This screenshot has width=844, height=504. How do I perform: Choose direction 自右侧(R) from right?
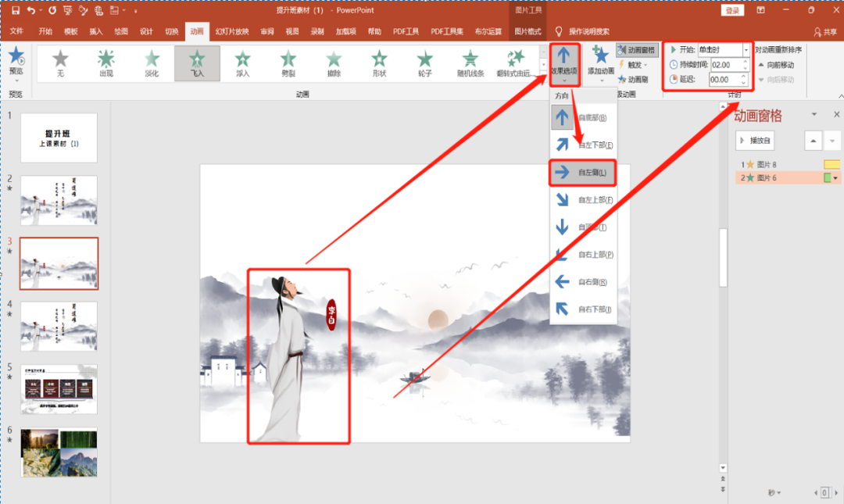583,281
